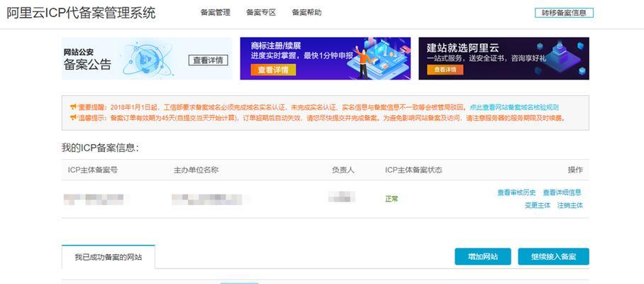Open the 备案专区 menu
644x284 pixels.
point(261,13)
